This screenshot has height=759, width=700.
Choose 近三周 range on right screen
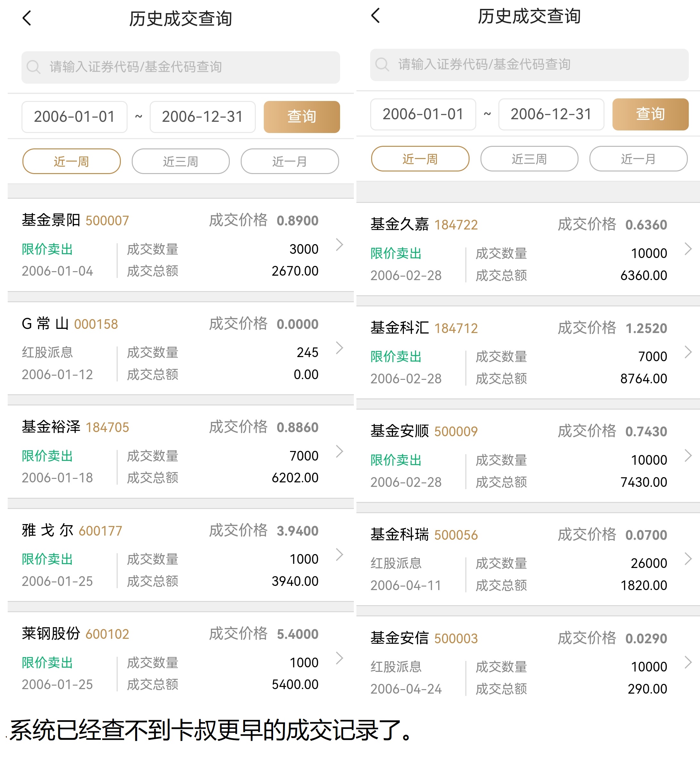(x=529, y=159)
